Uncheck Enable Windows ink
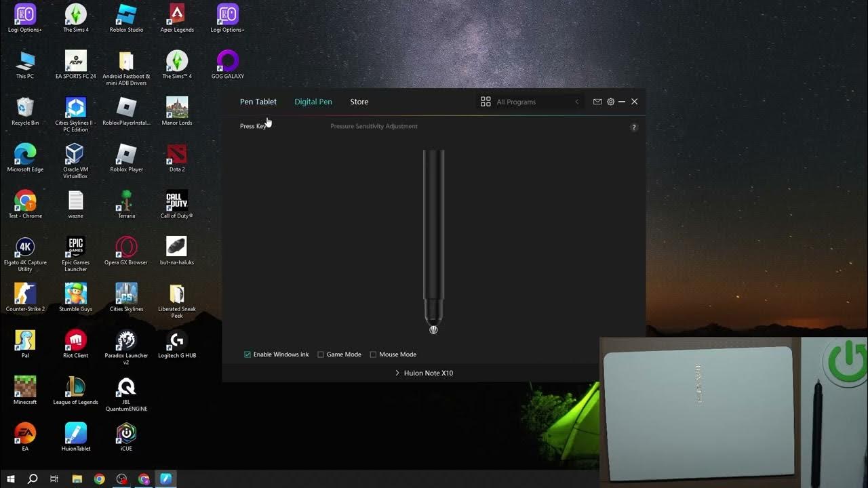Screen dimensions: 868x488 (248, 354)
